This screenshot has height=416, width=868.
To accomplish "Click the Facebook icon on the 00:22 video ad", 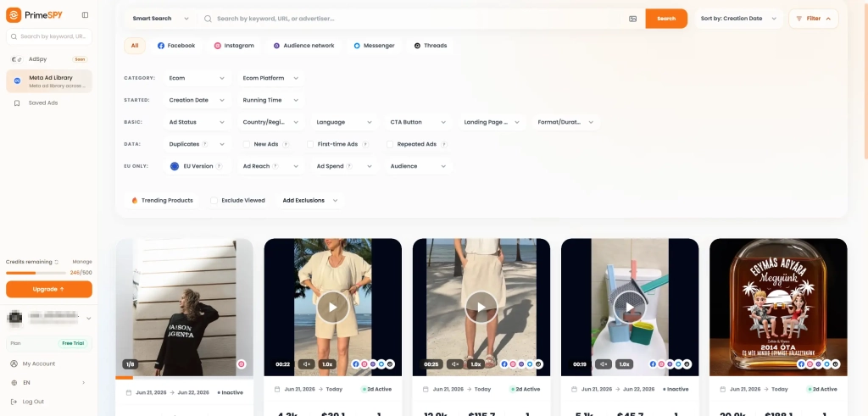I will click(356, 364).
